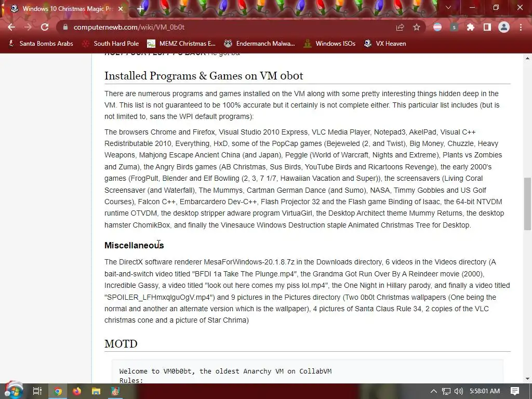Click the page vertical scrollbar thumb

pos(527,204)
